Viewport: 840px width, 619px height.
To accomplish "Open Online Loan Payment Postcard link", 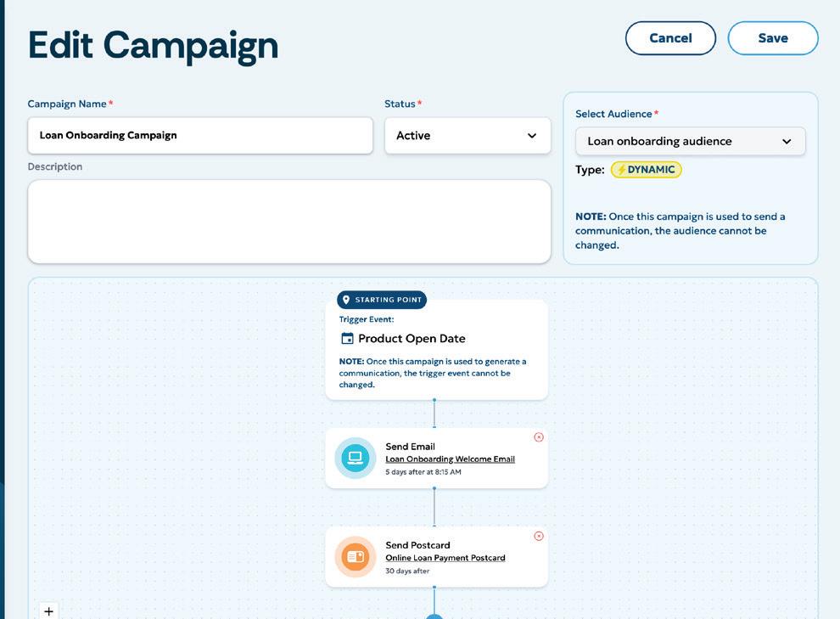I will point(445,558).
